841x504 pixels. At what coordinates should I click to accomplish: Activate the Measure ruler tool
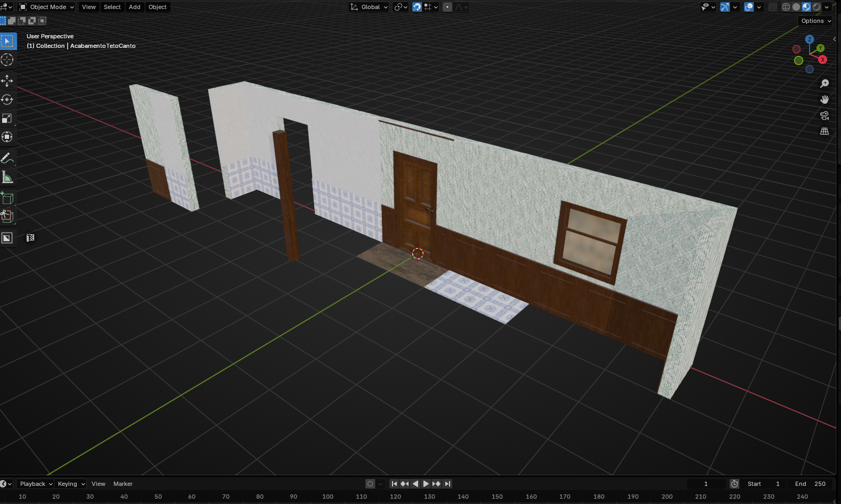(7, 177)
